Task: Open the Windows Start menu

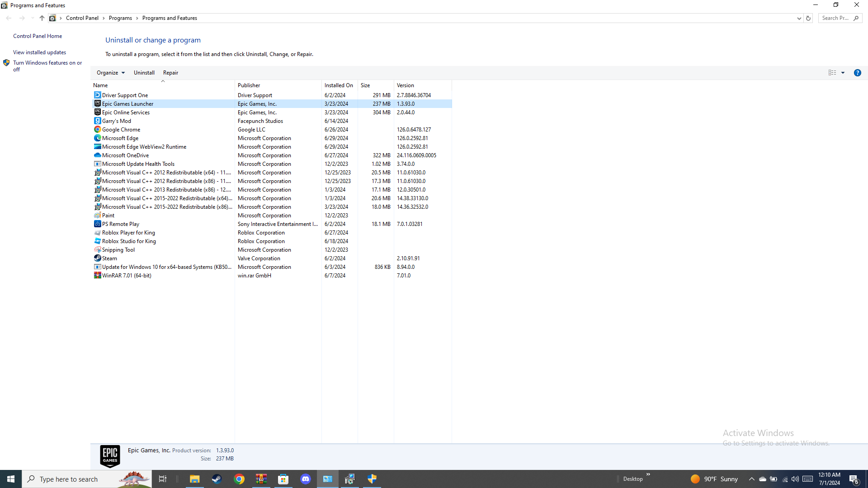Action: pos(11,479)
